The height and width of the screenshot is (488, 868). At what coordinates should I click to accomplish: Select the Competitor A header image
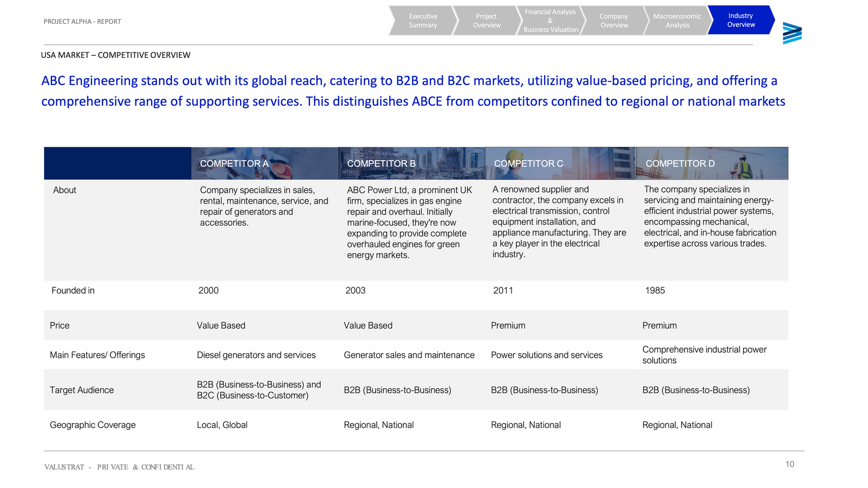(x=264, y=164)
